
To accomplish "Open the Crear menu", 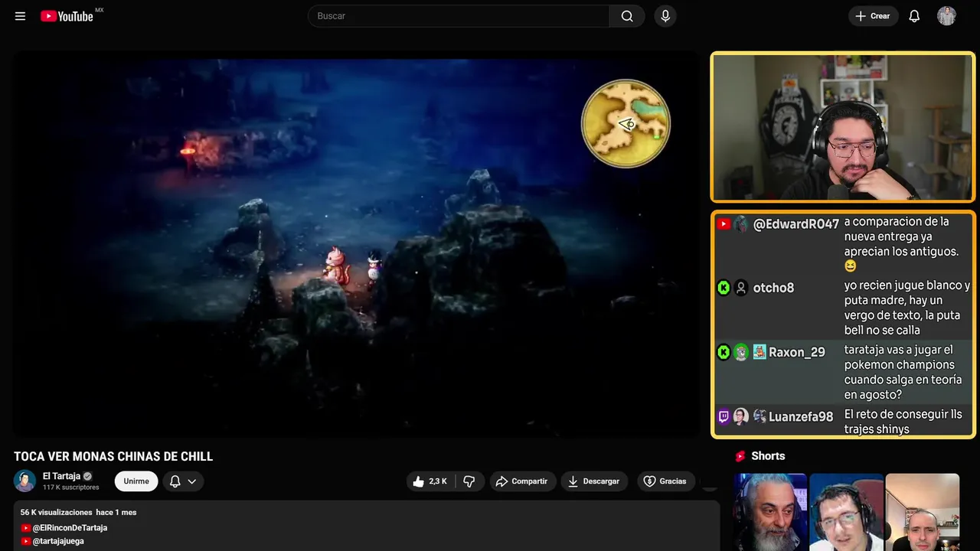I will [873, 16].
